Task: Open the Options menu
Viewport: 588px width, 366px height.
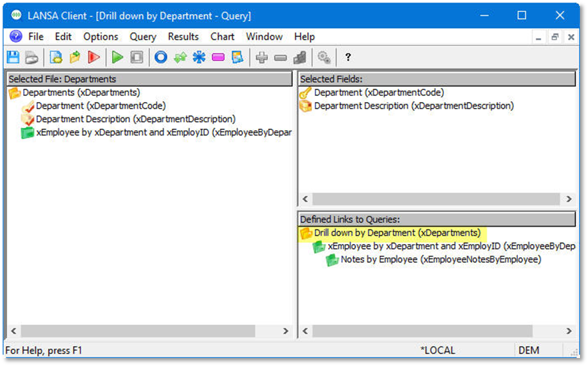Action: pos(101,37)
